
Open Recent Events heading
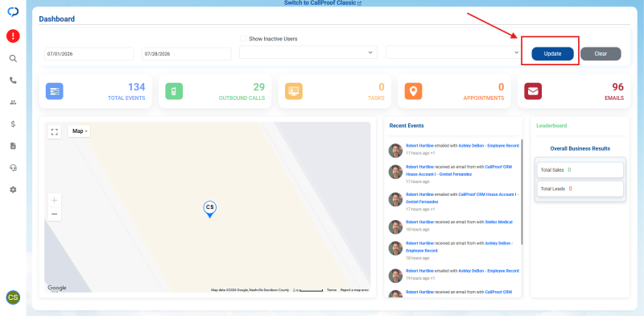(x=407, y=126)
